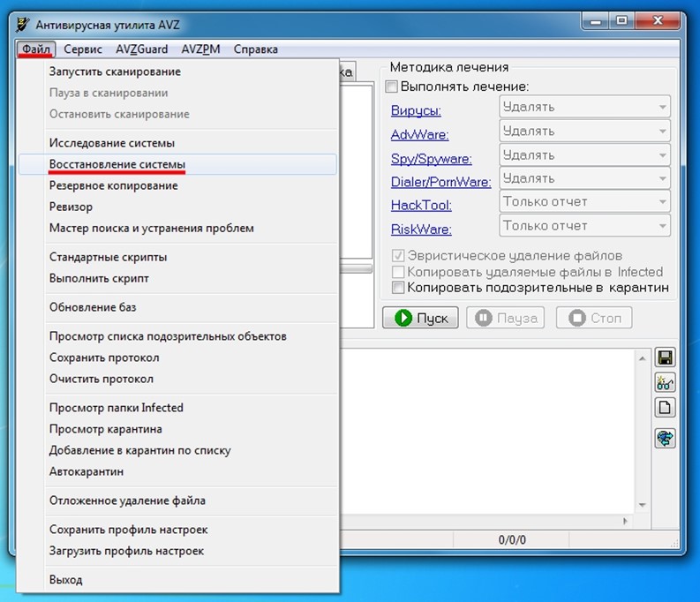Click the glasses icon to view suspicious objects
Viewport: 700px width, 602px height.
(665, 382)
